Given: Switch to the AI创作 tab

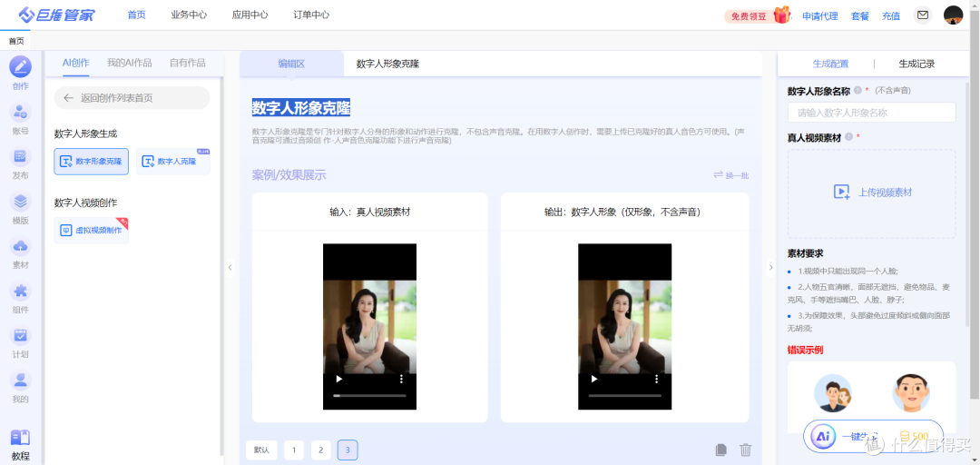Looking at the screenshot, I should [75, 63].
